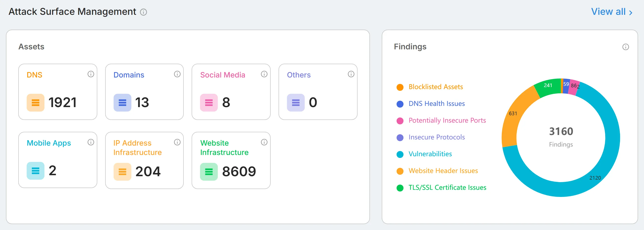Open the View all link
The image size is (644, 230).
click(611, 12)
